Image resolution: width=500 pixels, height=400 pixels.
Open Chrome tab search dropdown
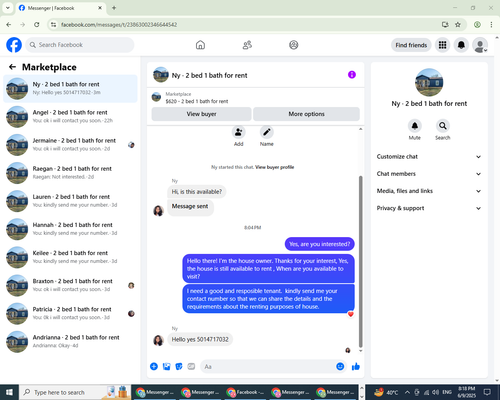(x=8, y=8)
